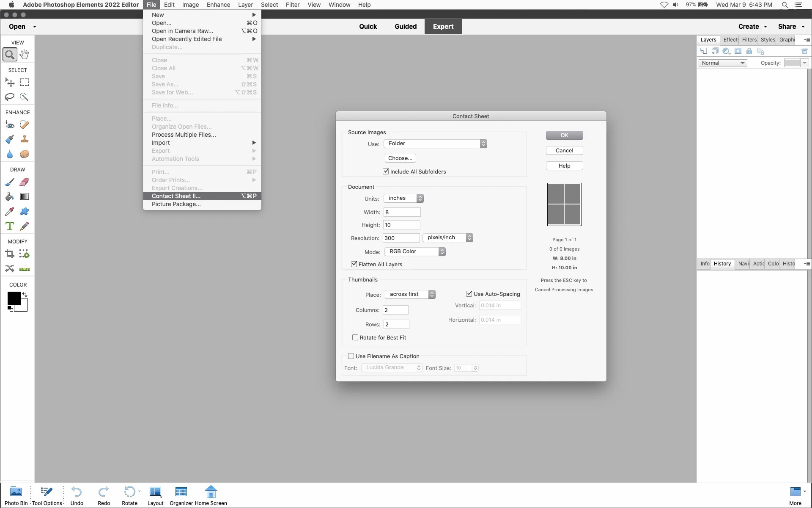Select the Rectangular Marquee tool
The image size is (812, 508).
(25, 82)
